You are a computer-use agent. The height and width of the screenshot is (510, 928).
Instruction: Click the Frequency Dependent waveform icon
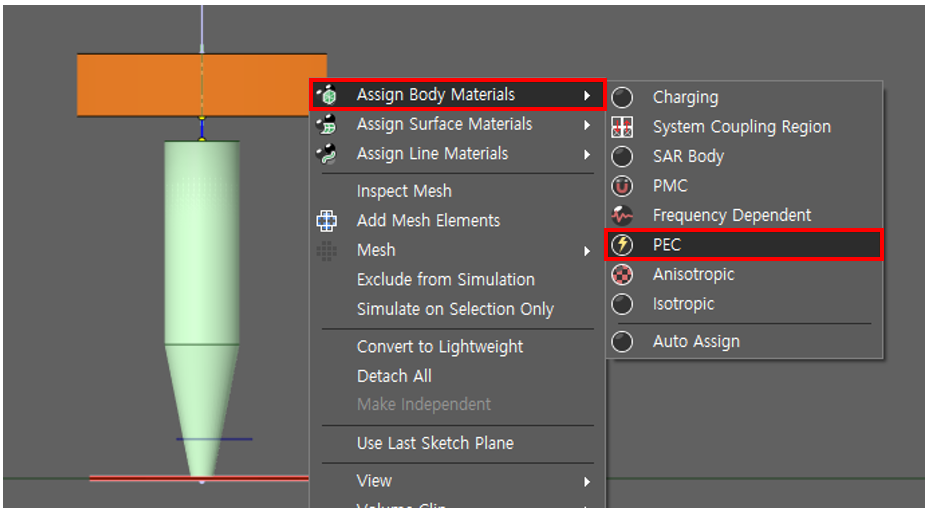pos(623,215)
